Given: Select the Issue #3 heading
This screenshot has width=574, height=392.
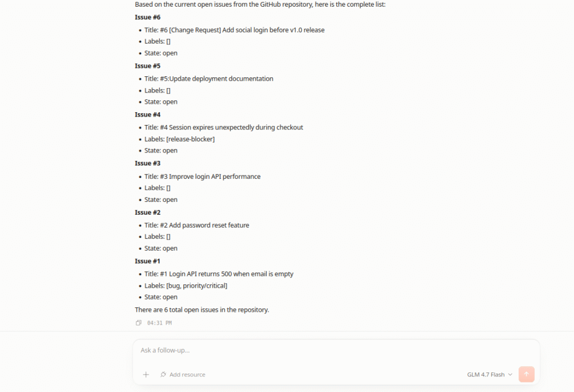Looking at the screenshot, I should 147,163.
